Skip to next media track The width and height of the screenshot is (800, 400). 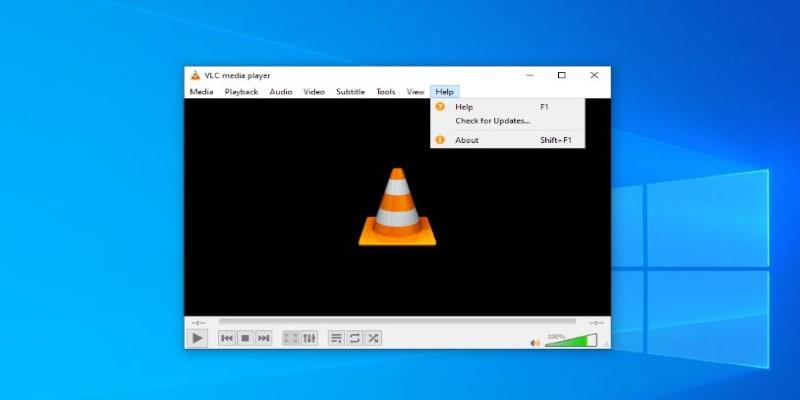click(264, 339)
